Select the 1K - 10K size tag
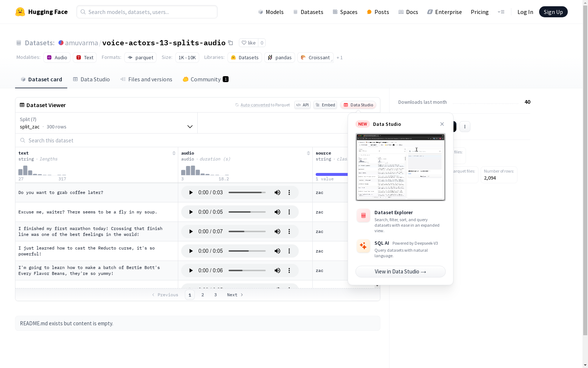 click(187, 57)
